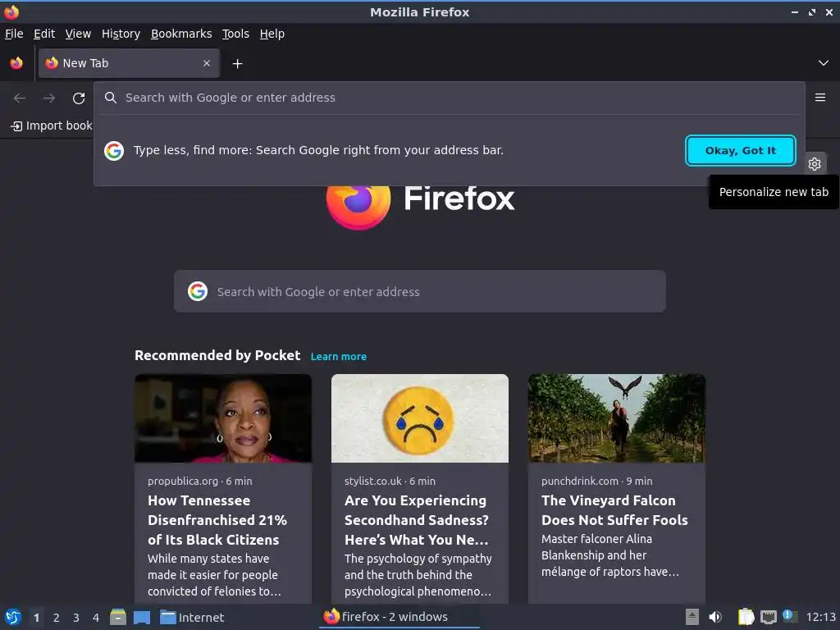Viewport: 840px width, 630px height.
Task: Click 'stylist.co.uk · 6 min' source text
Action: [390, 481]
